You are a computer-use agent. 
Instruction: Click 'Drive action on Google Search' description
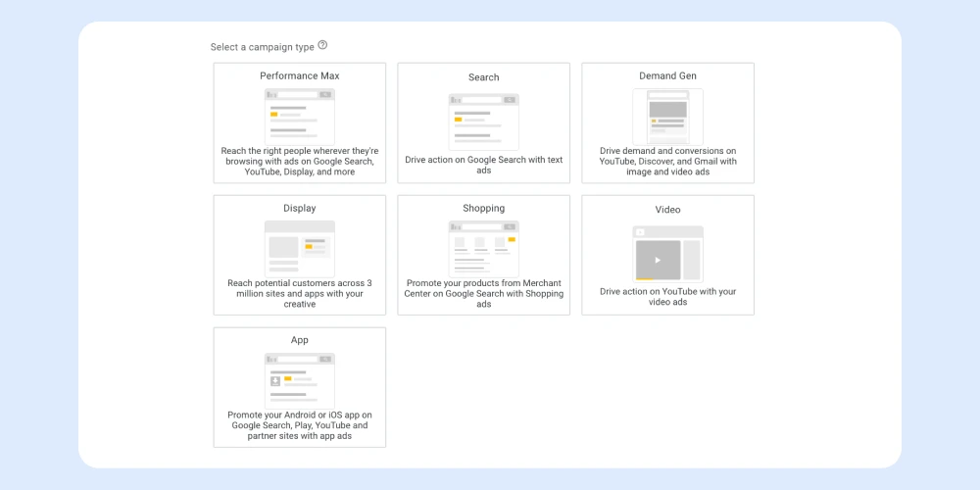coord(484,165)
